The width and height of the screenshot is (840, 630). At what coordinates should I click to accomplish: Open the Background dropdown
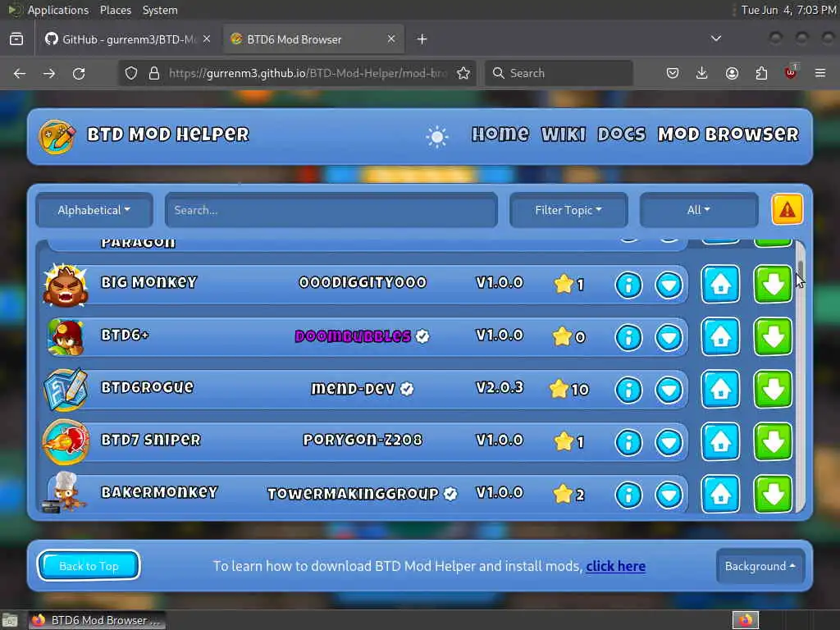760,566
